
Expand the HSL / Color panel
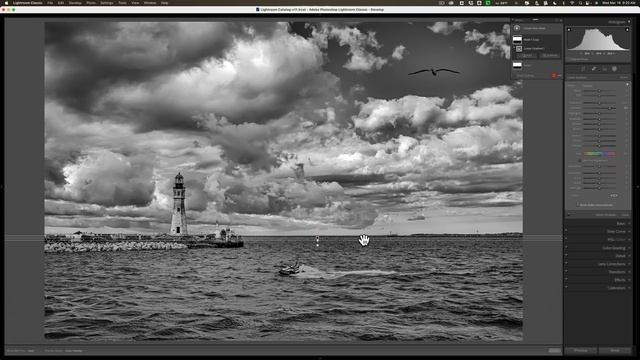coord(629,240)
